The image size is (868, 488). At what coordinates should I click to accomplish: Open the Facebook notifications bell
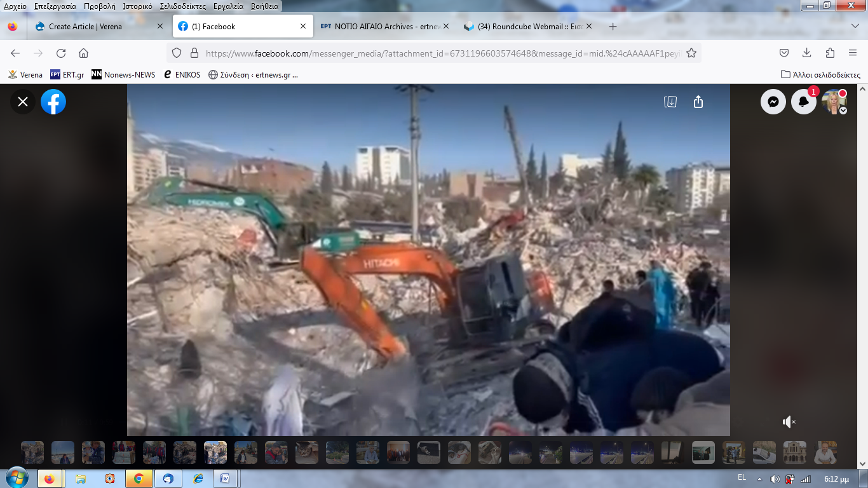coord(803,102)
